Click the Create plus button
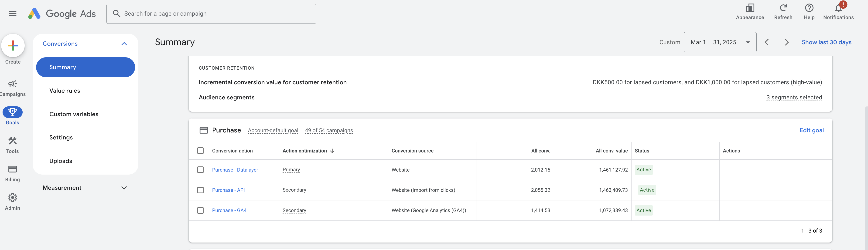Viewport: 868px width, 250px height. [13, 46]
